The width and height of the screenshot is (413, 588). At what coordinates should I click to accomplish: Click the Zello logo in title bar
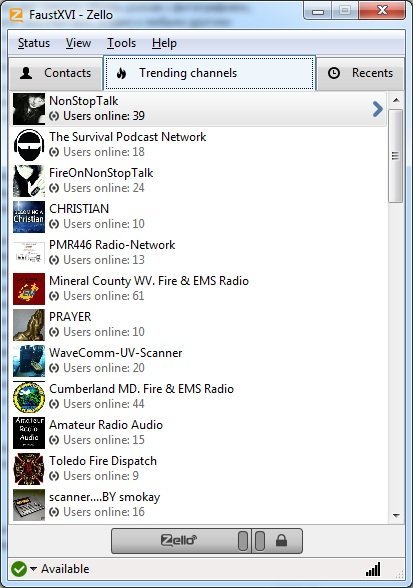(17, 15)
